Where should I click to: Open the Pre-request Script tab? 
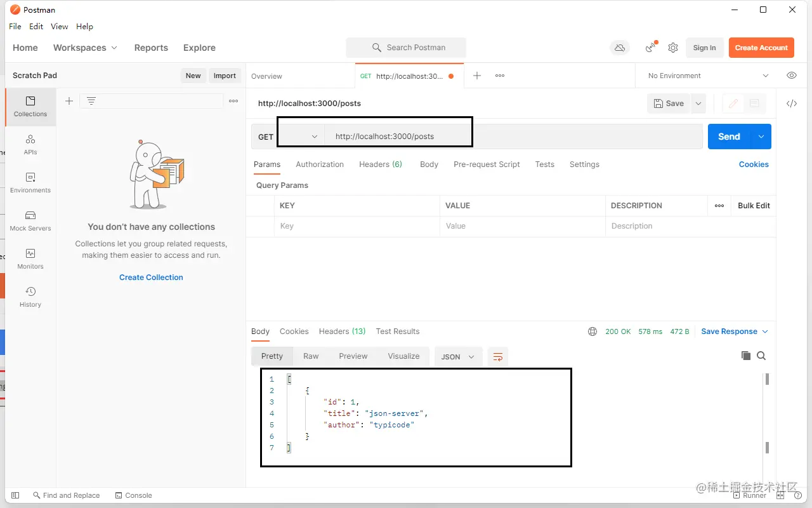click(487, 164)
